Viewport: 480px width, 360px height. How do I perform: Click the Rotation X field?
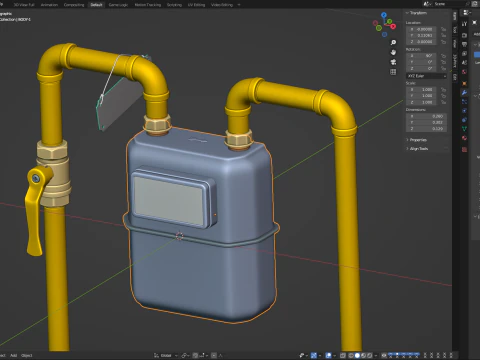coord(421,56)
